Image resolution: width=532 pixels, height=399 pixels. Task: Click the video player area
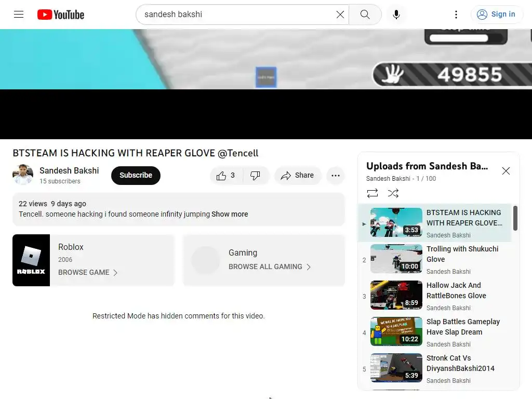pos(266,84)
